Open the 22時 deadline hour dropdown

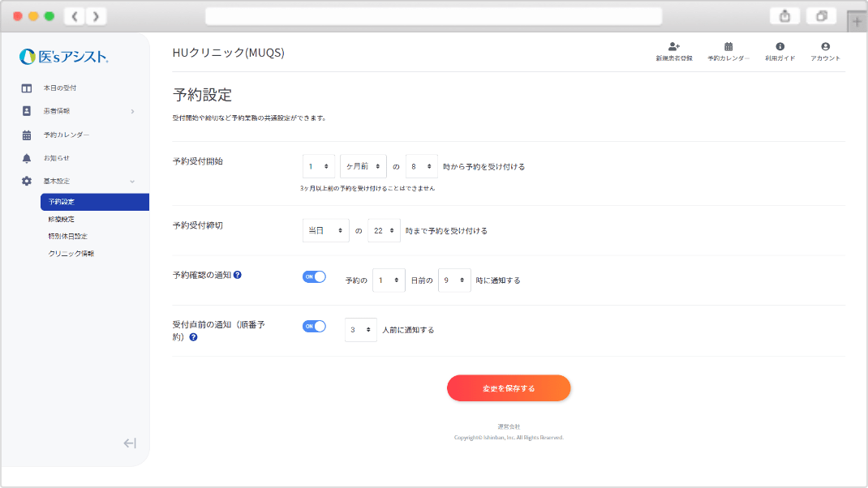[384, 230]
